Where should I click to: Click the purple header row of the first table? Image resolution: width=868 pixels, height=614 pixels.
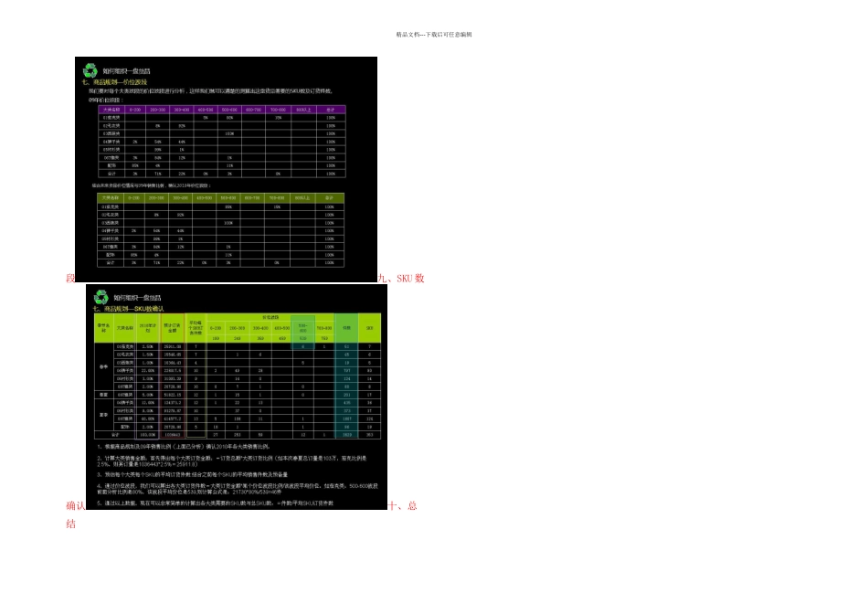[x=221, y=110]
